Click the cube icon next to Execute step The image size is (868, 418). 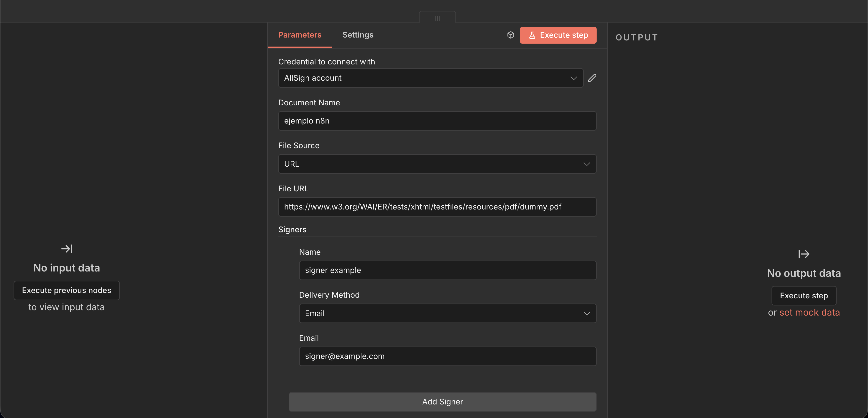coord(511,35)
